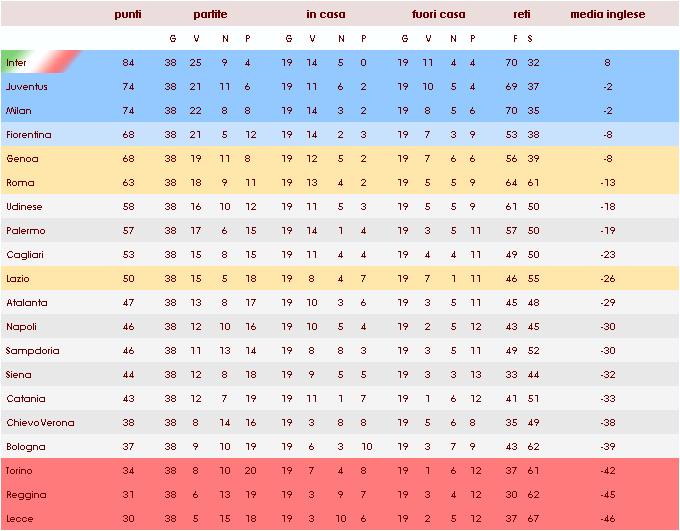
Task: Open the ChievoVerona team entry
Action: (40, 423)
